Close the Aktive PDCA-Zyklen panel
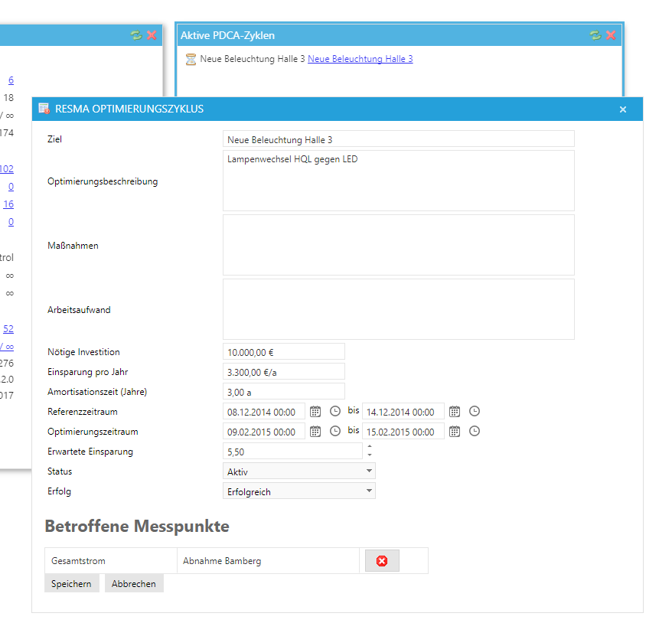 [x=611, y=35]
